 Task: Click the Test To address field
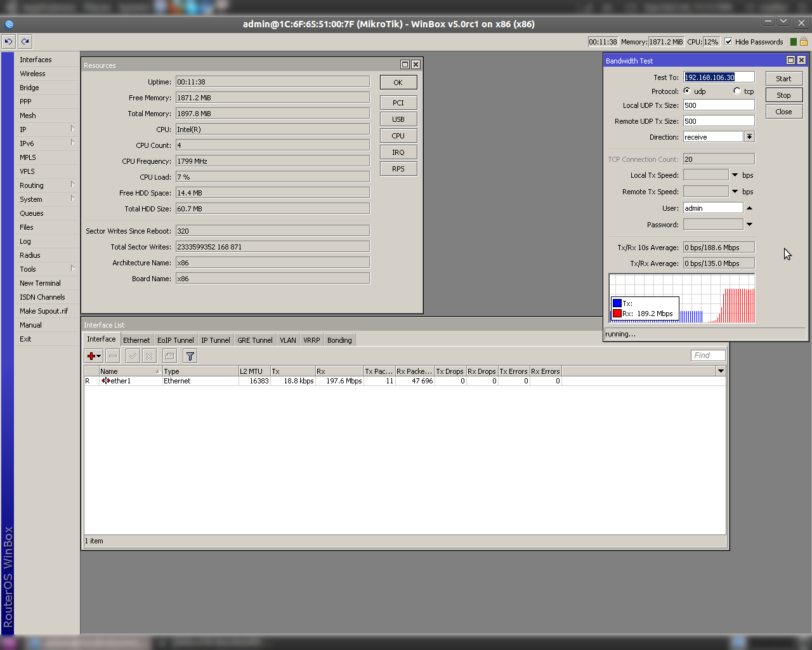(x=719, y=77)
